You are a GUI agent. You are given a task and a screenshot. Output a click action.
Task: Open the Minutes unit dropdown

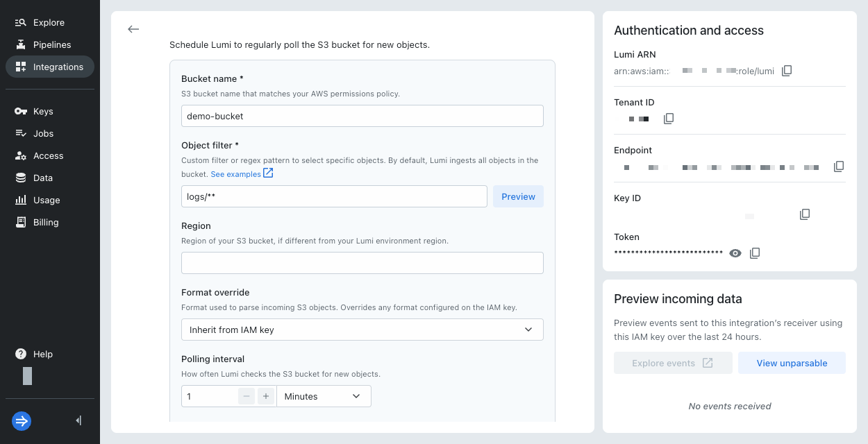coord(324,396)
